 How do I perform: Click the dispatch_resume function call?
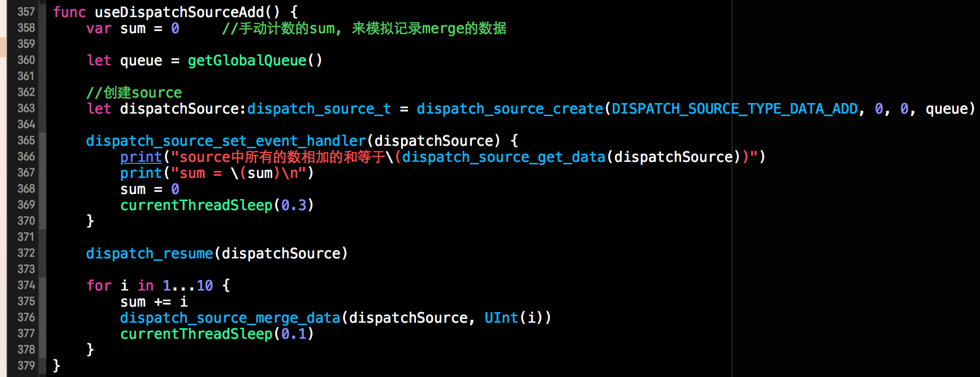pyautogui.click(x=149, y=253)
